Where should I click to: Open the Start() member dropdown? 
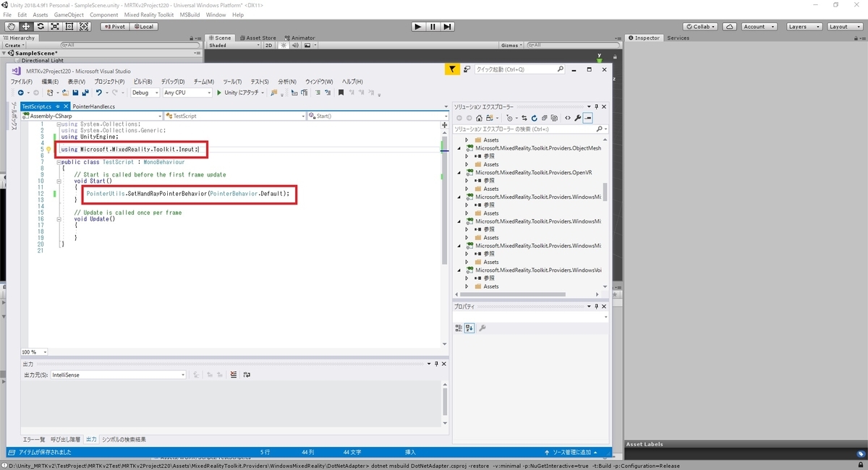(x=377, y=116)
